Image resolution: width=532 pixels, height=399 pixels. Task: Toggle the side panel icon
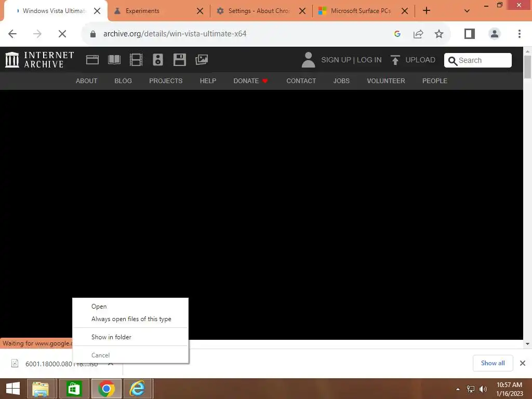[x=470, y=34]
